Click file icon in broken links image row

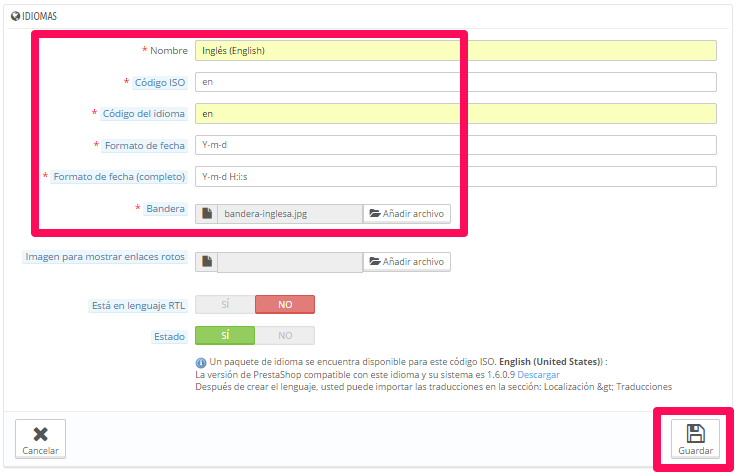pos(207,262)
